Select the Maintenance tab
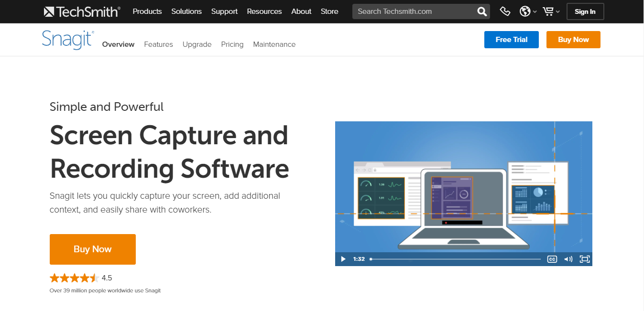The height and width of the screenshot is (311, 644). pyautogui.click(x=274, y=44)
